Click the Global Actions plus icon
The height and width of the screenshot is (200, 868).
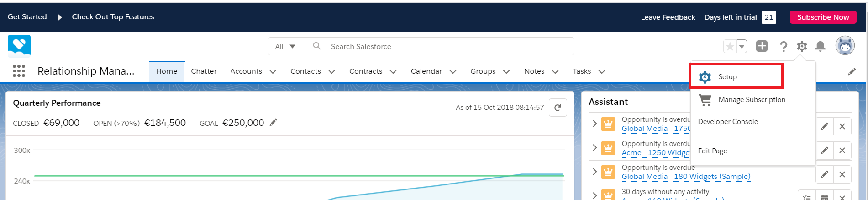[x=762, y=46]
